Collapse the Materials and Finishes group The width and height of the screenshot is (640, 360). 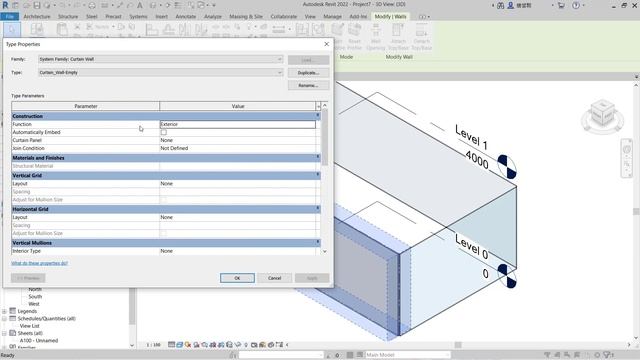click(318, 158)
